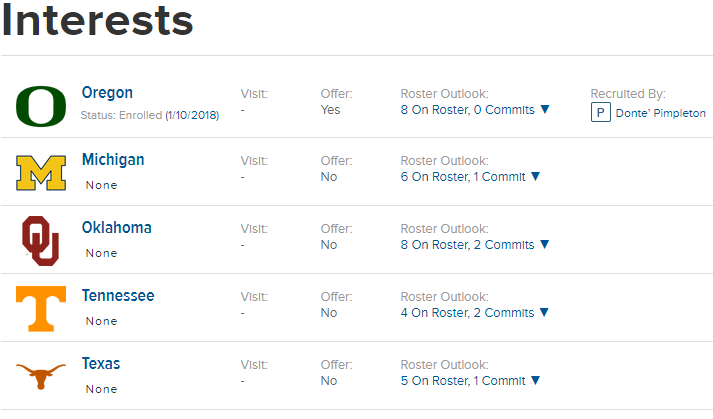This screenshot has width=713, height=419.
Task: Click the Oklahoma Sooners logo
Action: [40, 240]
